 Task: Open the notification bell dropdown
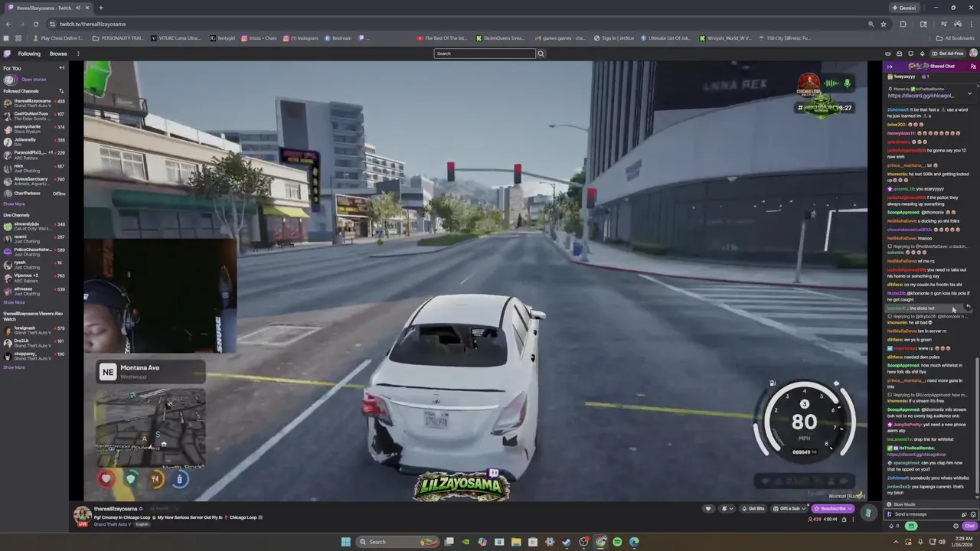727,509
